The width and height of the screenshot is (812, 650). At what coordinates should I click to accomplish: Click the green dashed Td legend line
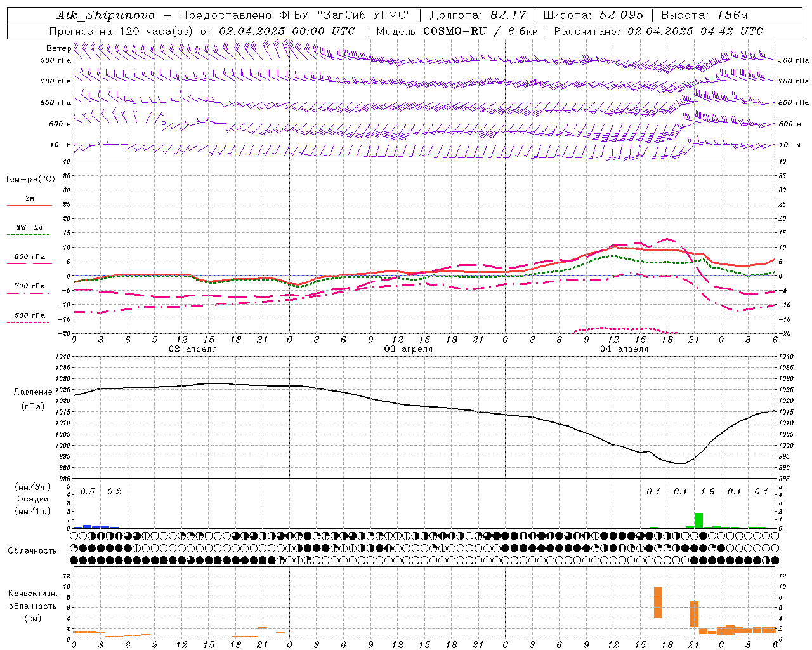(x=29, y=235)
